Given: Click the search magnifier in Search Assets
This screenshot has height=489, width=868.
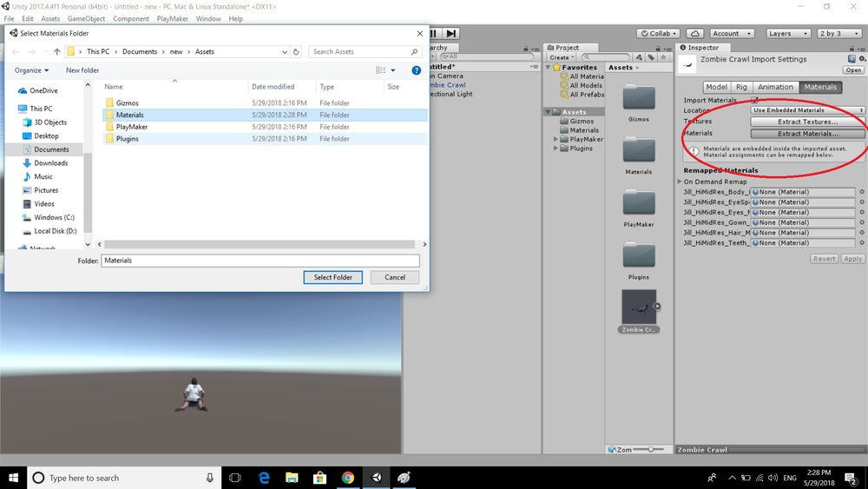Looking at the screenshot, I should point(414,51).
